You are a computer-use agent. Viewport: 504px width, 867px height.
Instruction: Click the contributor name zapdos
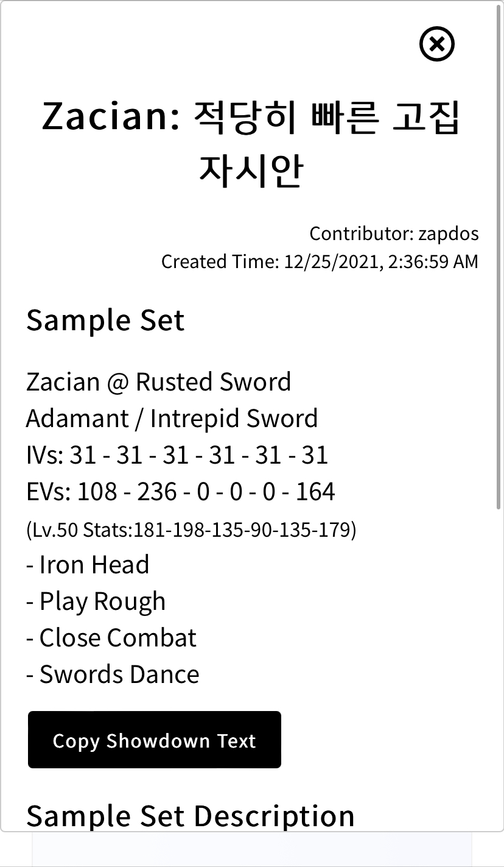click(x=449, y=233)
